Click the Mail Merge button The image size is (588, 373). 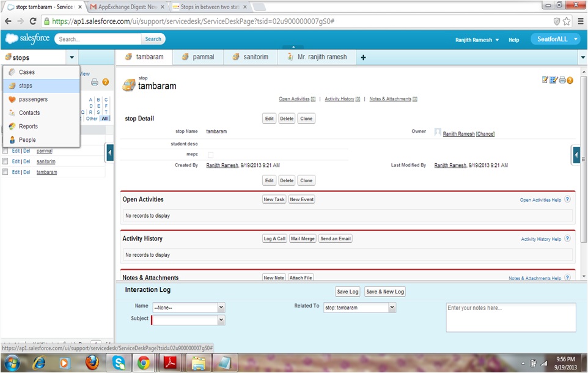tap(303, 238)
